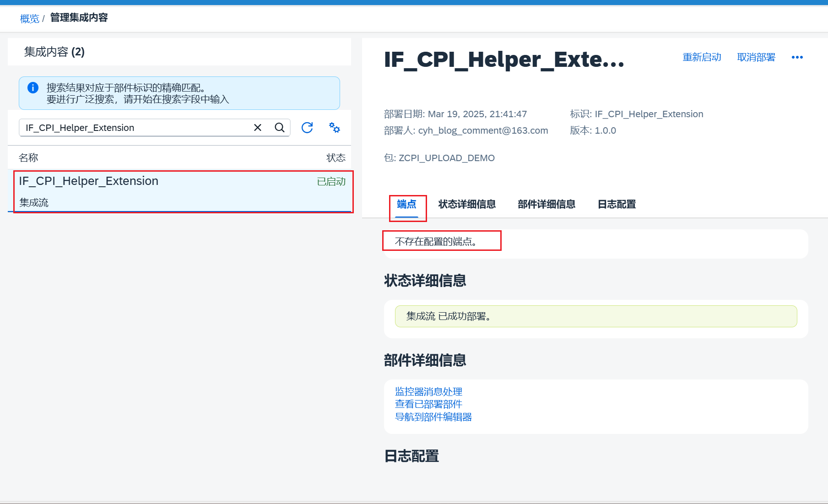Viewport: 828px width, 504px height.
Task: Click 取消部署 to undeploy the iFlow
Action: pyautogui.click(x=756, y=57)
